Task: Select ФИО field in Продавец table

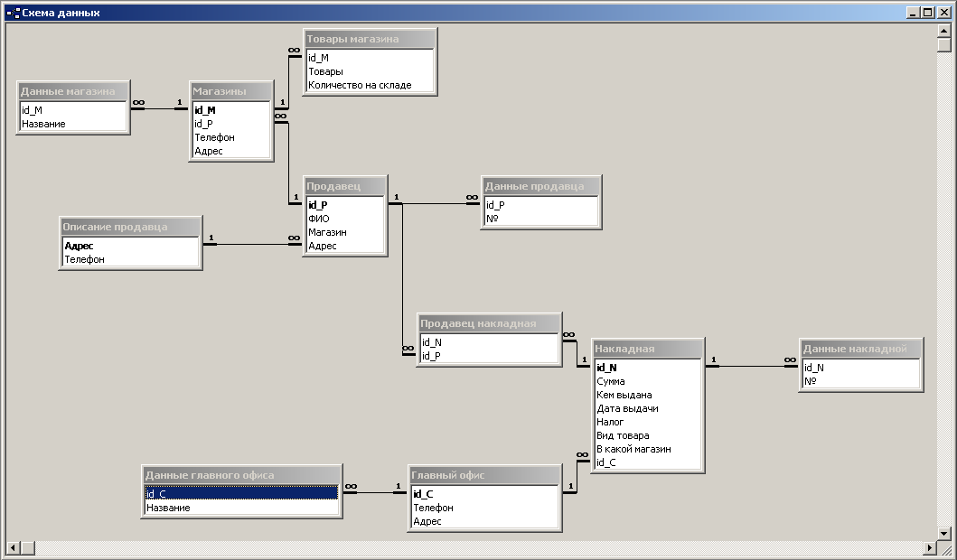Action: coord(345,219)
